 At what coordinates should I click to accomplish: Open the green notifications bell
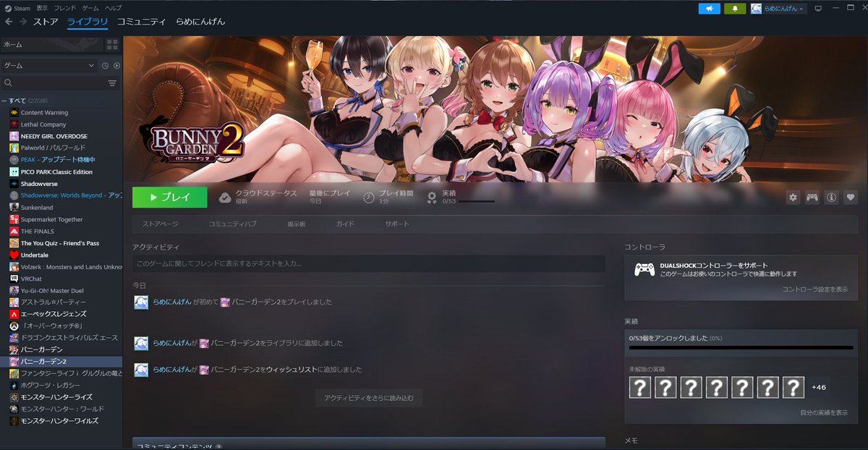[735, 9]
